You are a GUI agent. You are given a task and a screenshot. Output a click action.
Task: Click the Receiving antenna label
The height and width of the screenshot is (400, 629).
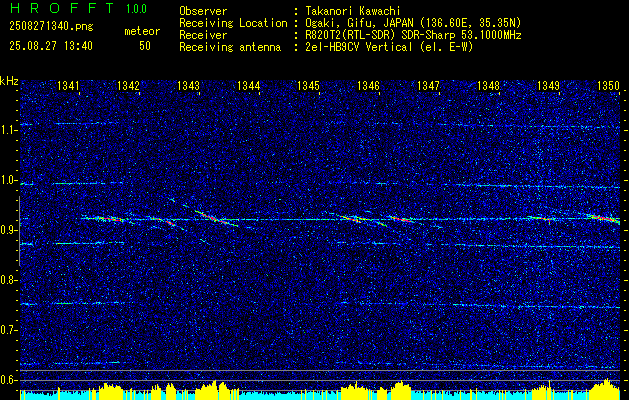click(230, 47)
